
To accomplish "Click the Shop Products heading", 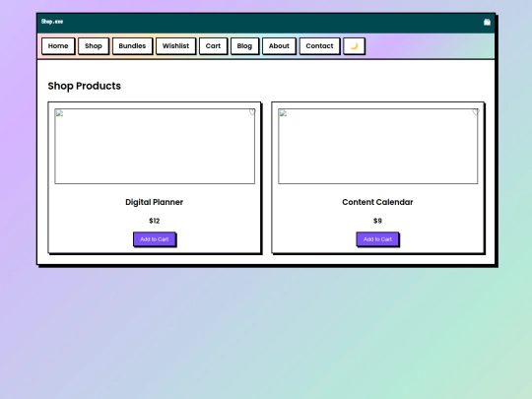I will tap(84, 86).
